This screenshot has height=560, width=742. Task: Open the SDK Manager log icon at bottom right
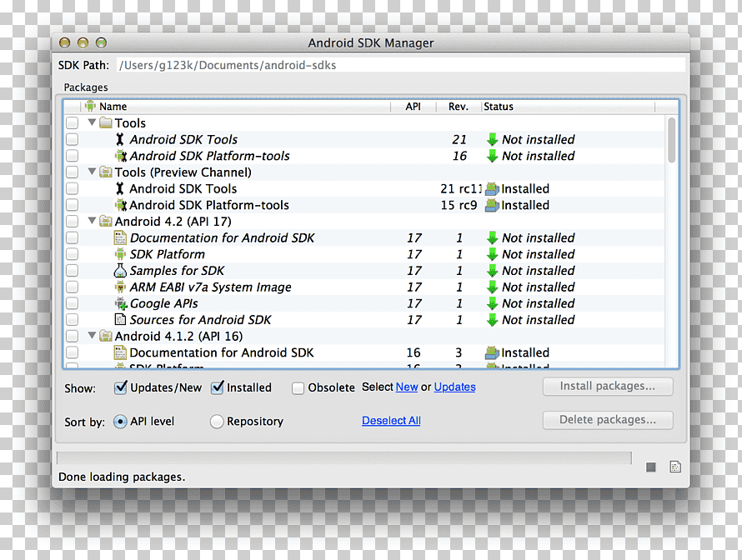[x=675, y=467]
